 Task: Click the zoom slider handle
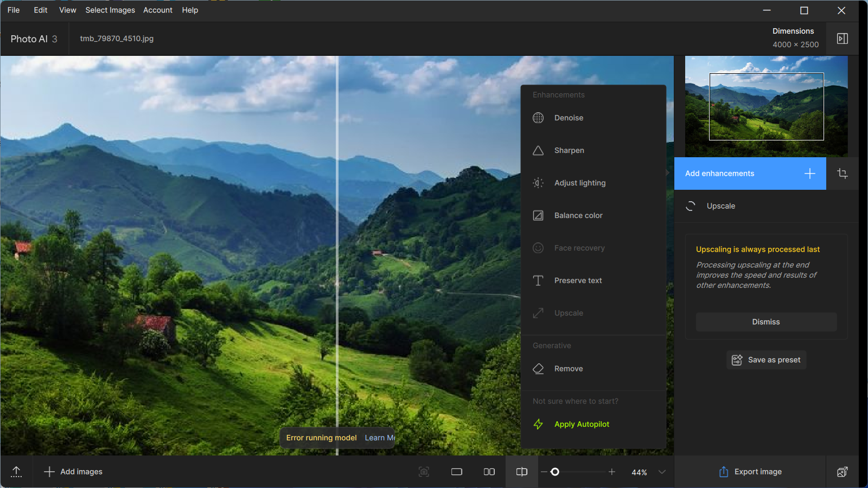click(x=554, y=472)
